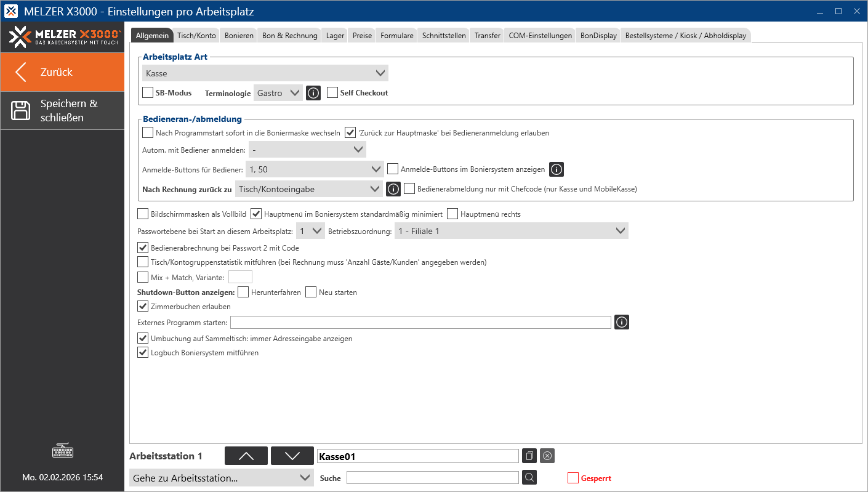This screenshot has height=492, width=868.
Task: Open the Bonieren tab
Action: (239, 36)
